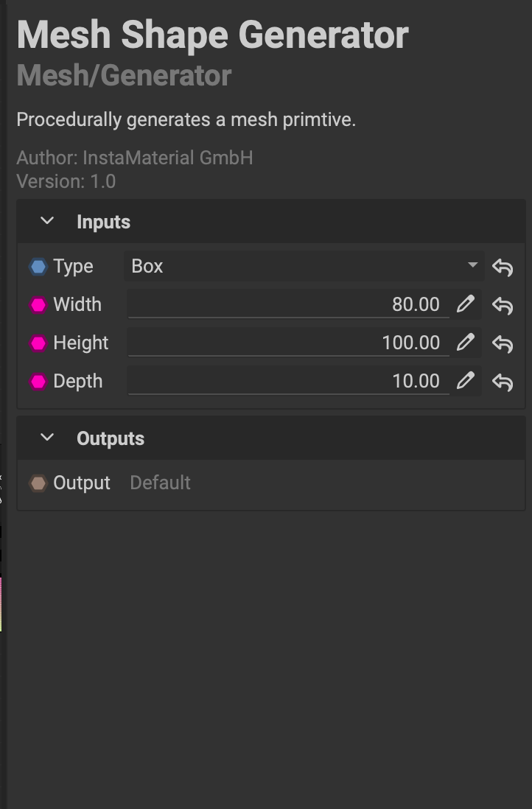Screen dimensions: 532x809
Task: Click the Height value field showing 100.00
Action: click(289, 343)
